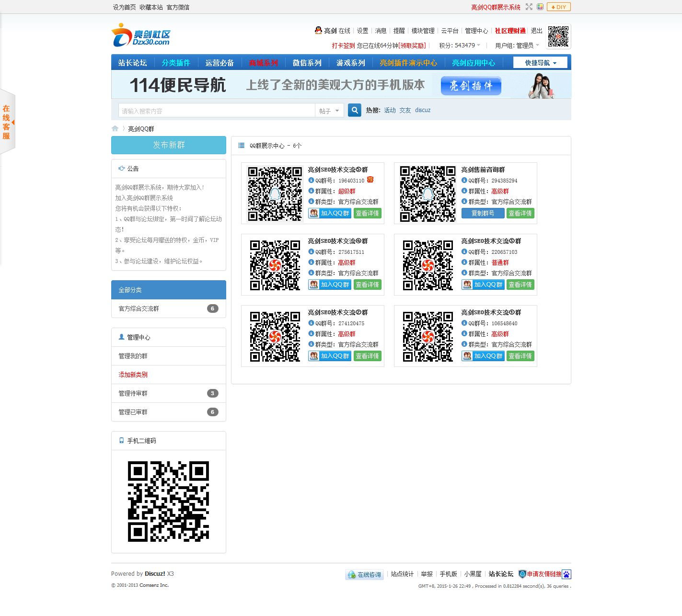Click 复制群号 for 亮剑售前咨询群
The image size is (682, 616).
coord(483,213)
